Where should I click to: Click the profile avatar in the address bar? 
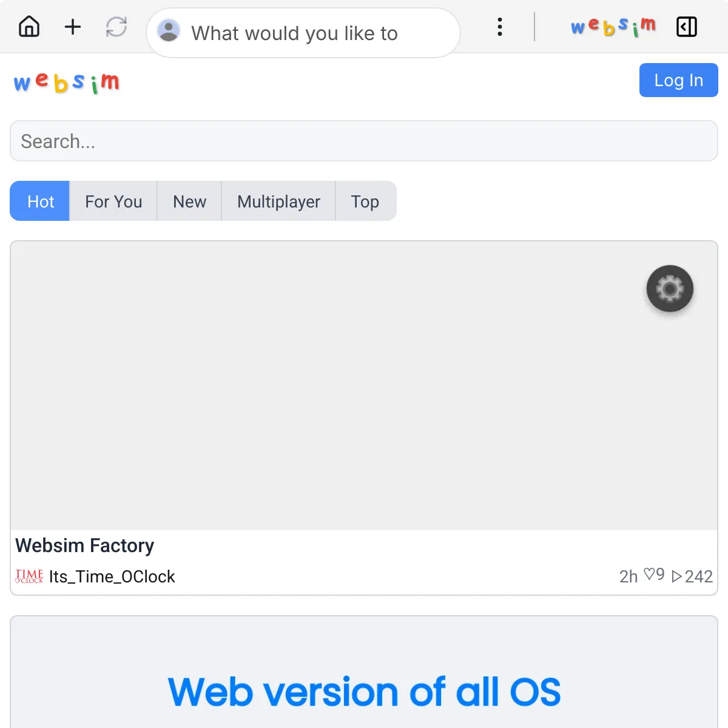tap(169, 30)
